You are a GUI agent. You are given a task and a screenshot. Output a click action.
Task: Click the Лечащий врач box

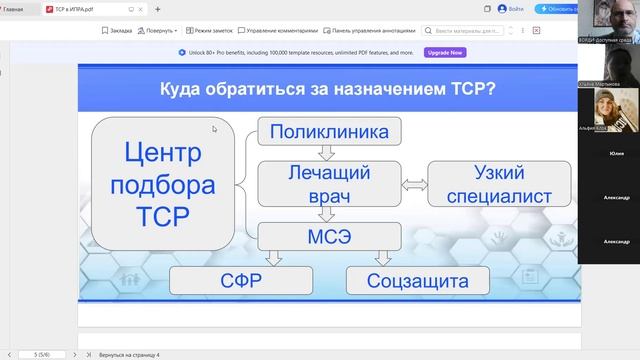[329, 184]
